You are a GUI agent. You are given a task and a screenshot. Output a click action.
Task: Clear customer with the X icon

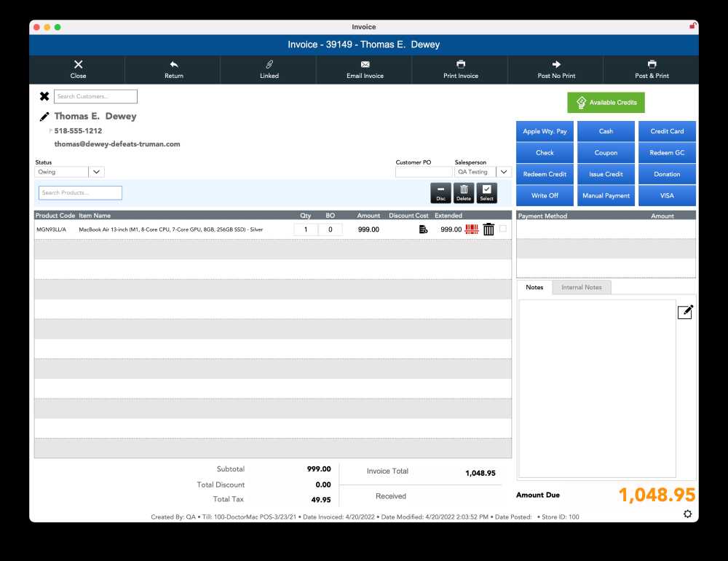[x=44, y=96]
